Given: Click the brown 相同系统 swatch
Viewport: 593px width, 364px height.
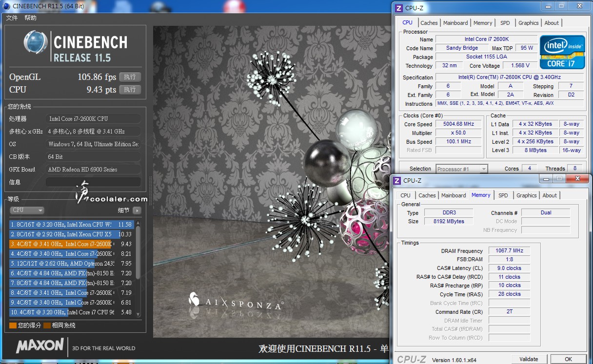Looking at the screenshot, I should coord(47,326).
